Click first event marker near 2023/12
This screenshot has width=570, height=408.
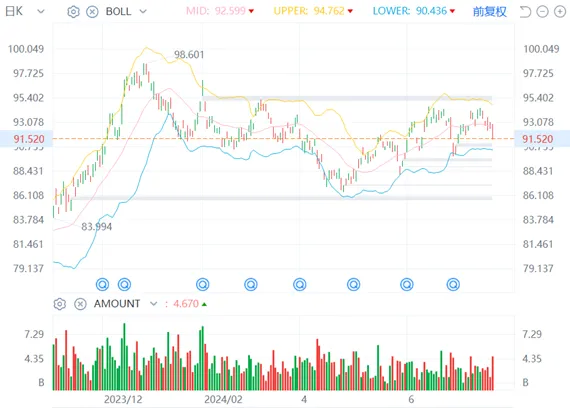point(103,284)
